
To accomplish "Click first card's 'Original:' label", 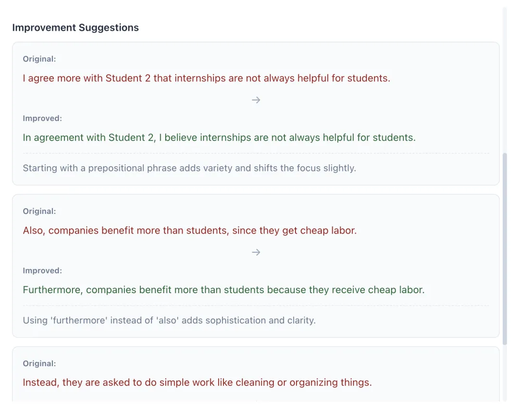I will [39, 59].
